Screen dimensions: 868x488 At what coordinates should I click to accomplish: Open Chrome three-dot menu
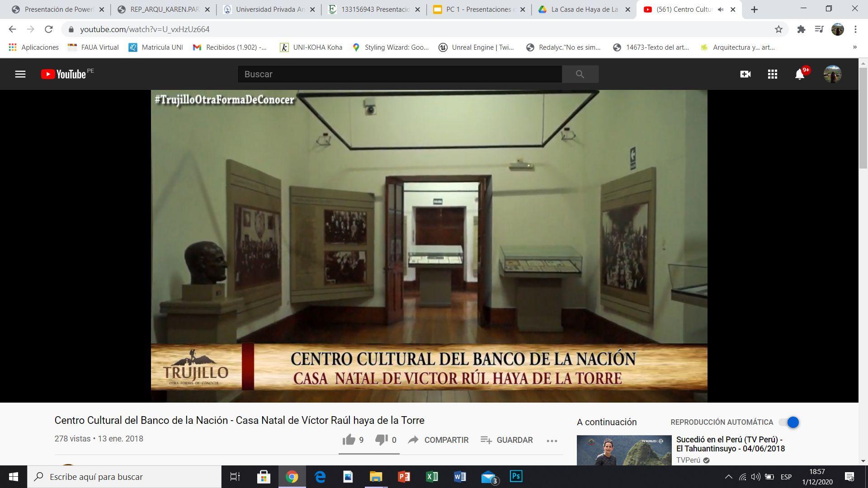click(x=855, y=29)
